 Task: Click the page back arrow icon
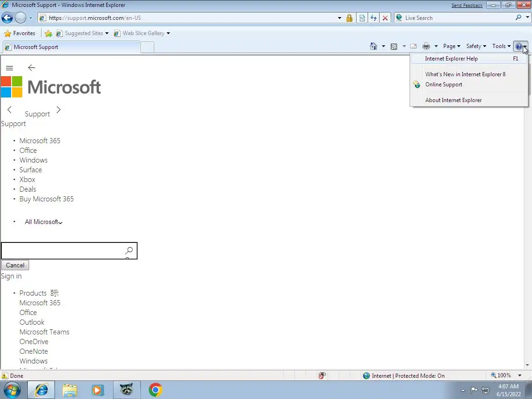pyautogui.click(x=31, y=68)
